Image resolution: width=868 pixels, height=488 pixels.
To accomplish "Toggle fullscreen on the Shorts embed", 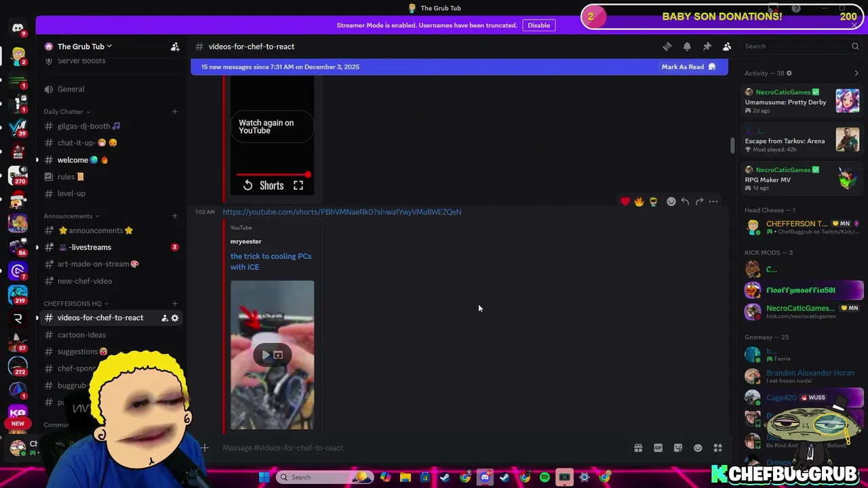I will [298, 185].
